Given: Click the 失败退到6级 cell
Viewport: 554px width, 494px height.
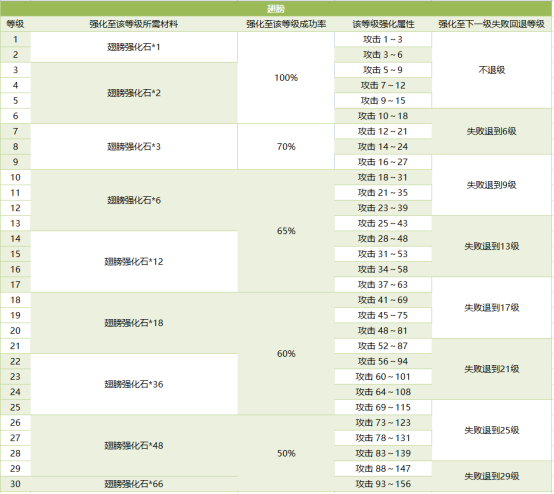Looking at the screenshot, I should click(491, 131).
